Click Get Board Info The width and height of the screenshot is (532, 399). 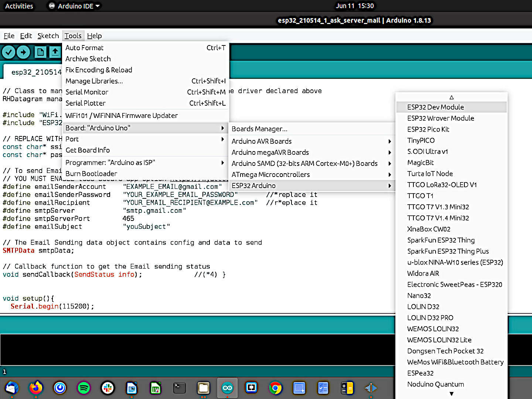point(146,150)
